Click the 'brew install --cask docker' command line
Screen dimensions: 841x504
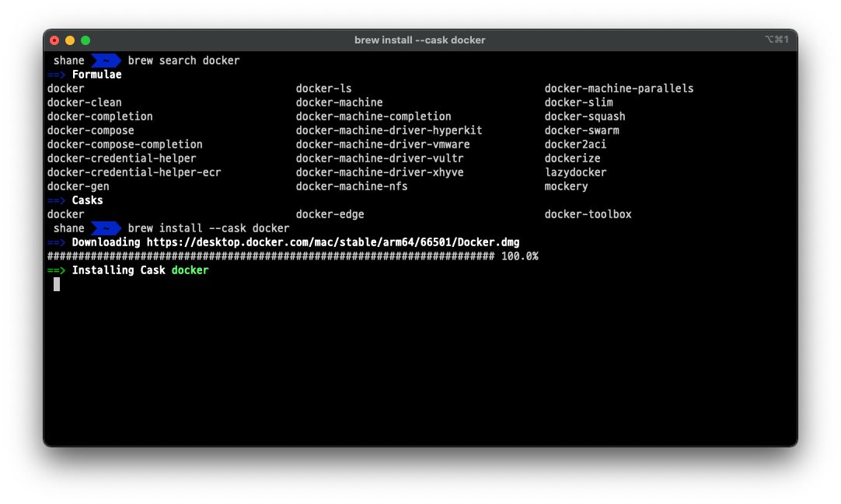click(208, 228)
